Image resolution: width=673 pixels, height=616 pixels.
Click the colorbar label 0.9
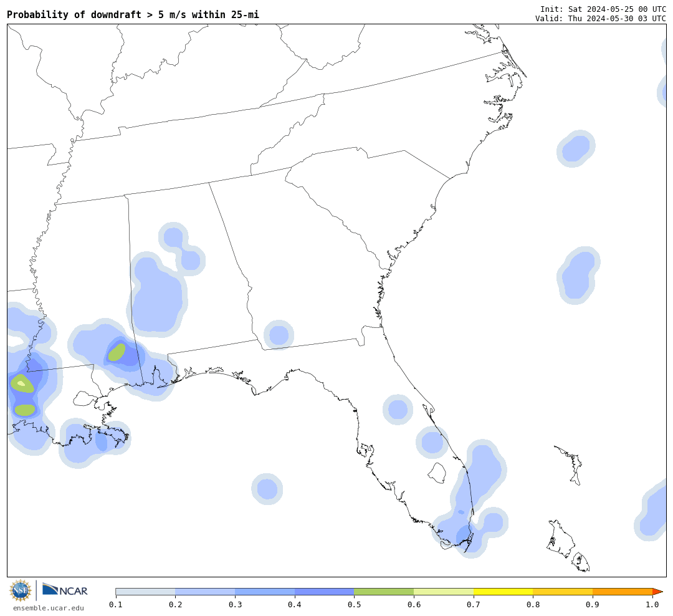593,605
